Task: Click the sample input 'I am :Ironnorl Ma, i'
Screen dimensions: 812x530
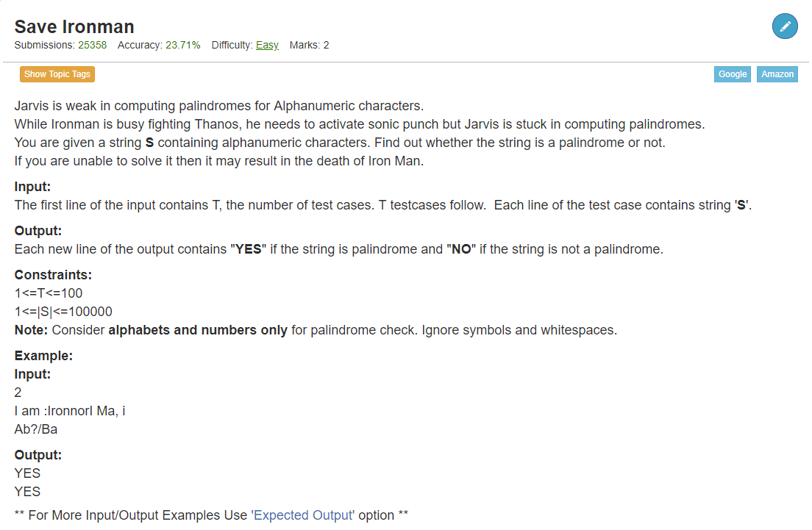Action: (x=70, y=411)
